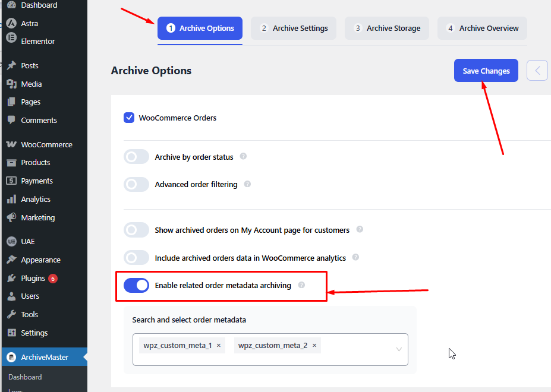
Task: Click the WooCommerce logo icon
Action: click(12, 144)
